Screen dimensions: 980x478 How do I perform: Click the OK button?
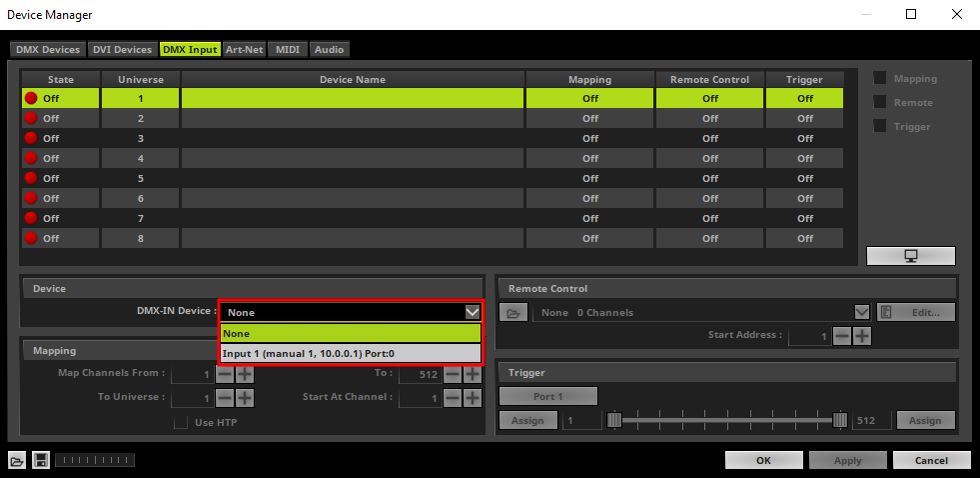click(763, 460)
